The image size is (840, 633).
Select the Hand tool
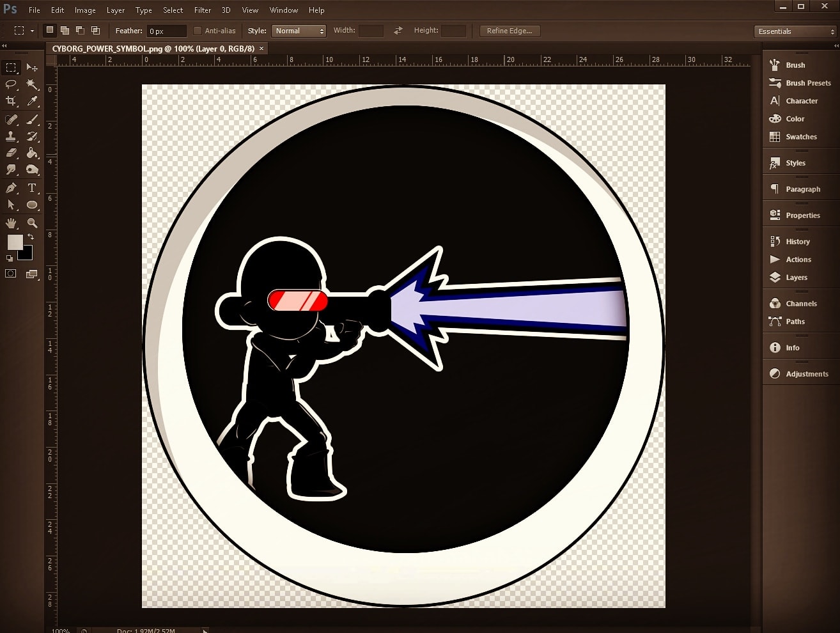pyautogui.click(x=11, y=223)
